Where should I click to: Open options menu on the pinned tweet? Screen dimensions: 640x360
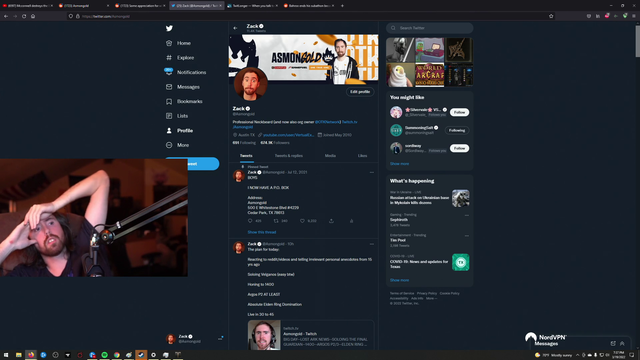pos(371,172)
